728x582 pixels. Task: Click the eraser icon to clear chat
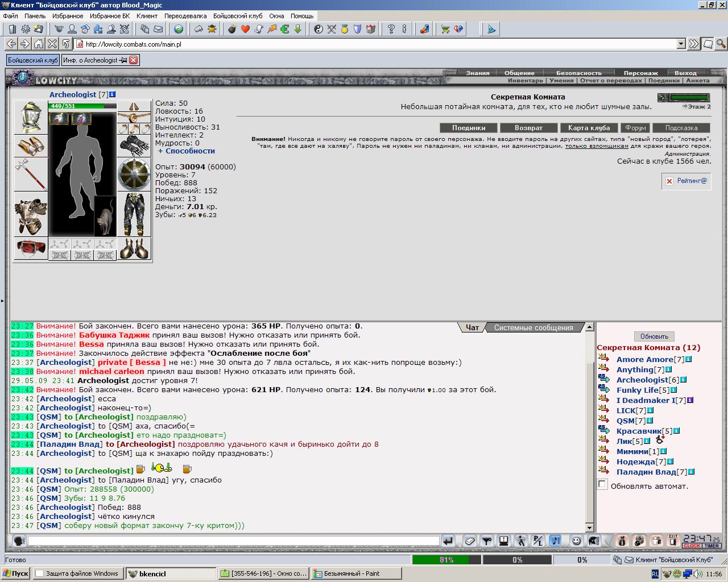[469, 541]
